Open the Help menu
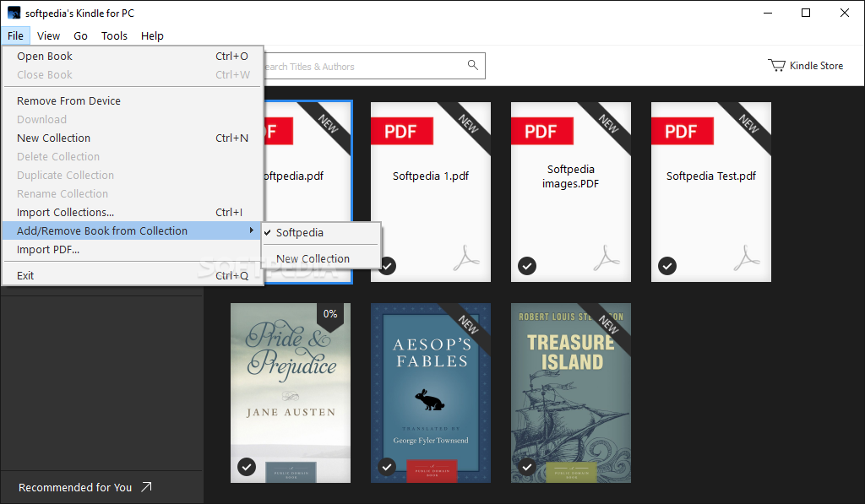 pyautogui.click(x=152, y=35)
